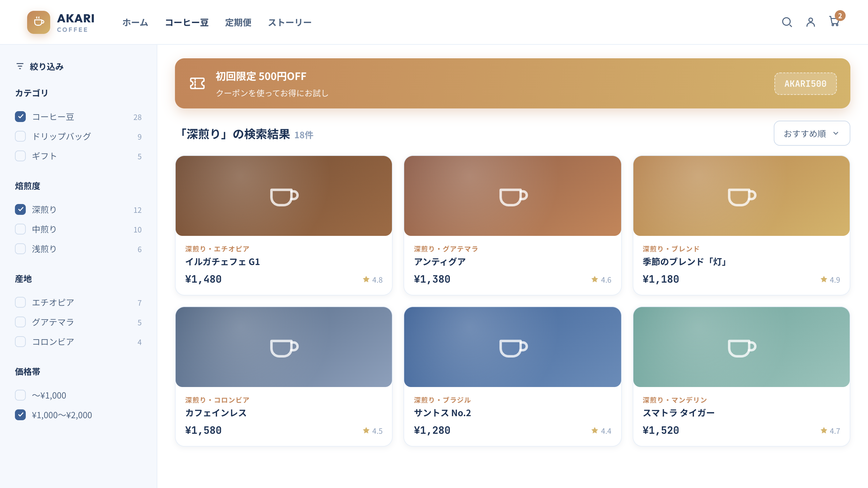The height and width of the screenshot is (488, 868).
Task: Uncheck the コーヒー豆 category checkbox
Action: pyautogui.click(x=20, y=117)
